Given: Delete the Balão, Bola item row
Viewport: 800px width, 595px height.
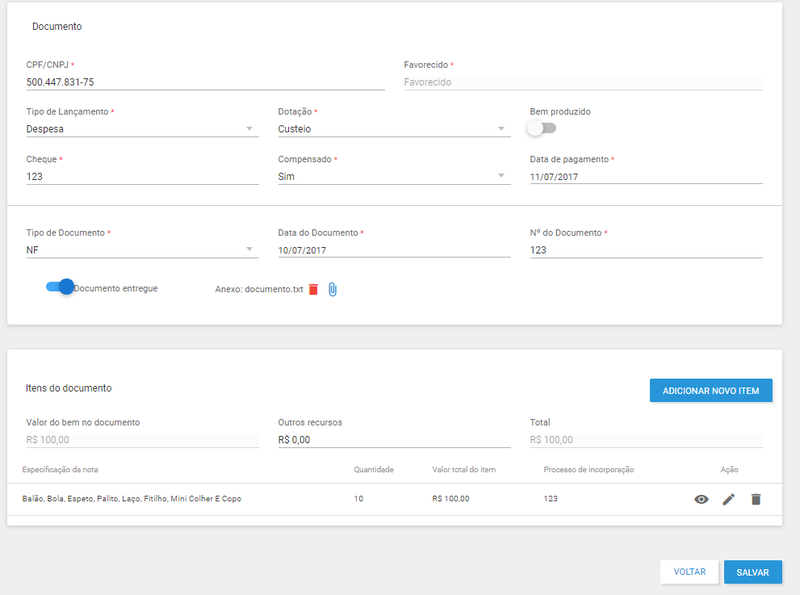Looking at the screenshot, I should [x=756, y=499].
